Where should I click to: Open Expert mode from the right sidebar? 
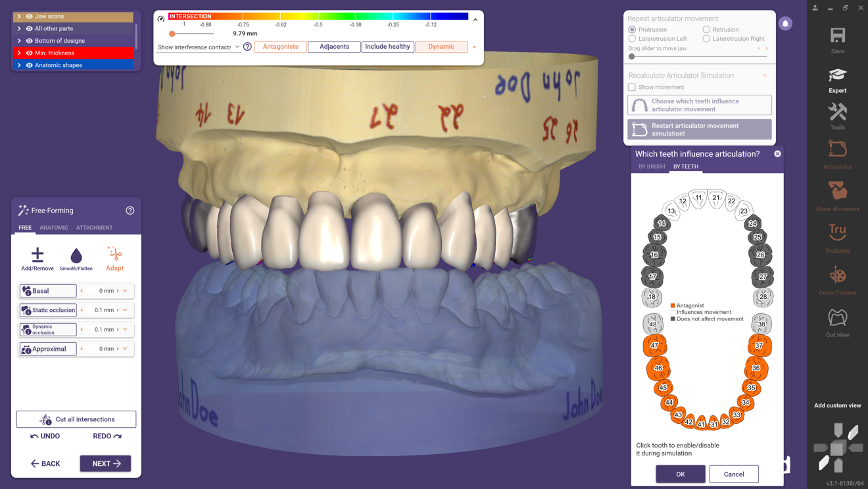[836, 80]
